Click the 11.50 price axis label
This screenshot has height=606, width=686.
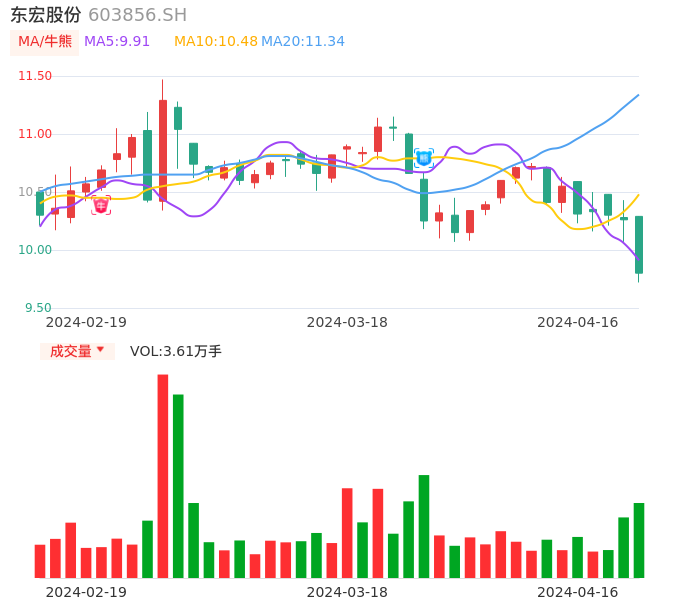[35, 76]
